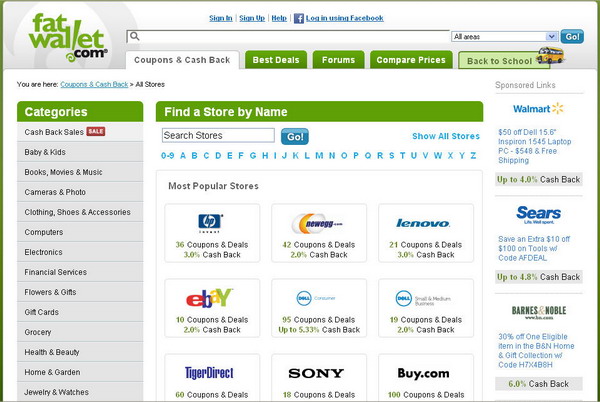The image size is (600, 402).
Task: Open the Forums tab
Action: coord(338,60)
